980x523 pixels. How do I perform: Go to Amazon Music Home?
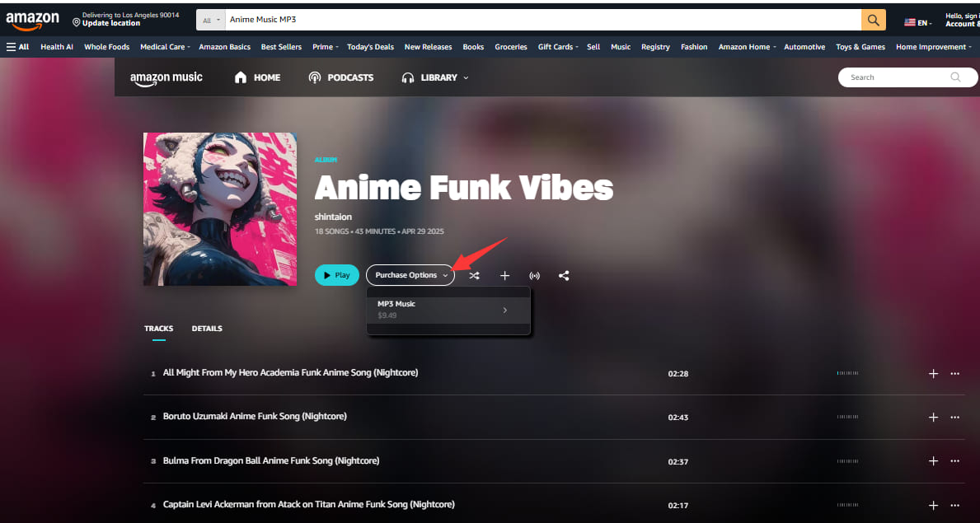click(257, 77)
